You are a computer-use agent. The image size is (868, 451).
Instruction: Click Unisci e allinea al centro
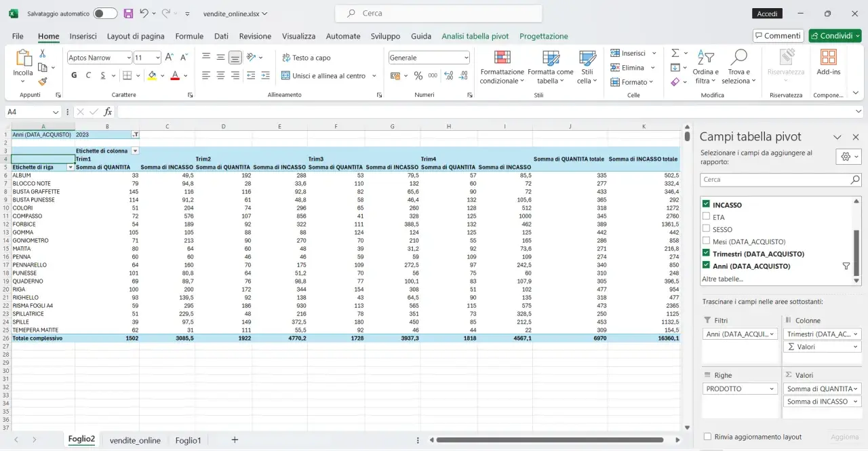click(323, 75)
